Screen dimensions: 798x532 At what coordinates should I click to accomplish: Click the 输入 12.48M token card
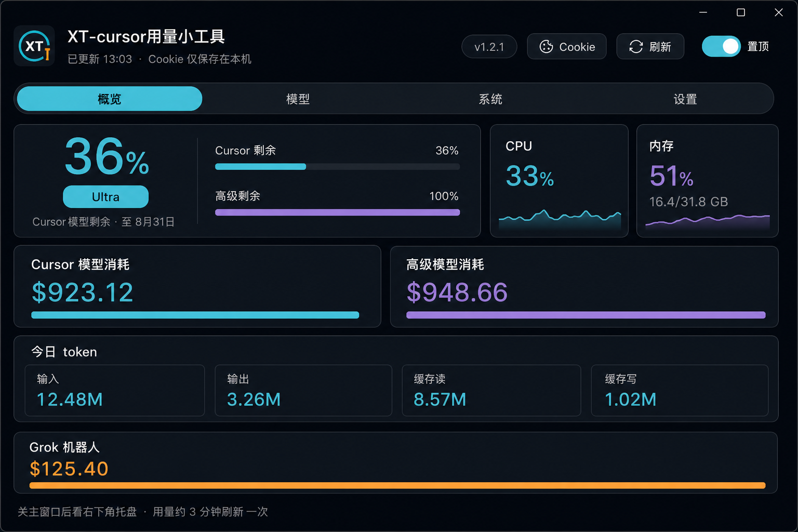[115, 390]
